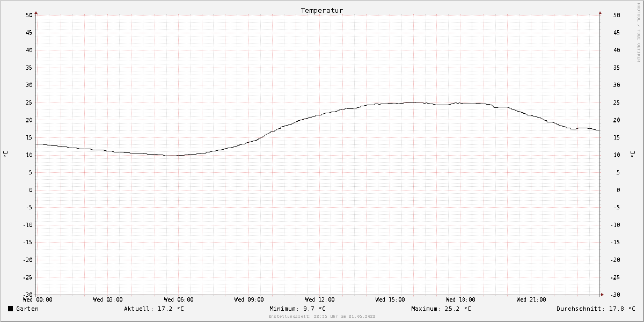Click the Wed 06:00 time axis label
Viewport: 644px width, 322px height.
pyautogui.click(x=179, y=299)
